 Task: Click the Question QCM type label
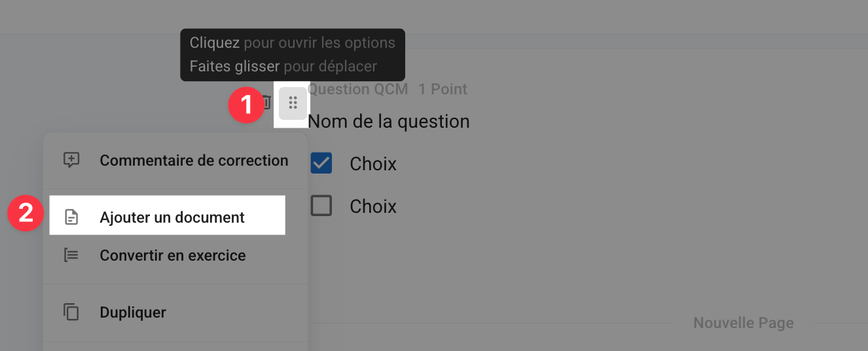tap(358, 89)
